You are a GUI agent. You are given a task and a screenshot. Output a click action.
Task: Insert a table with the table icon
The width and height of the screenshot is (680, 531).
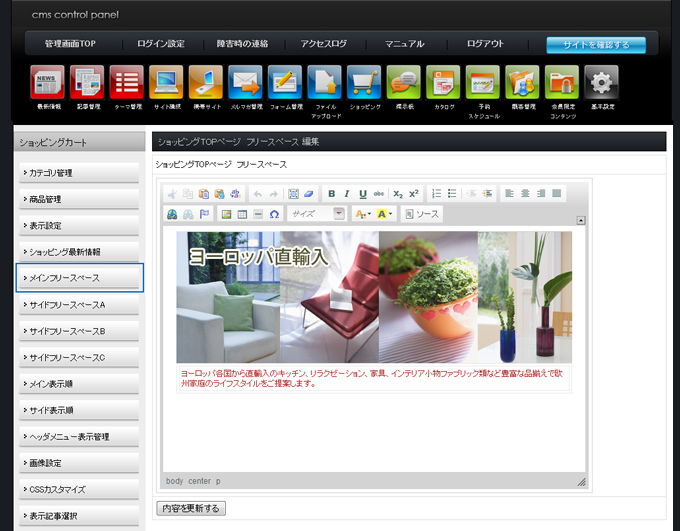point(242,214)
